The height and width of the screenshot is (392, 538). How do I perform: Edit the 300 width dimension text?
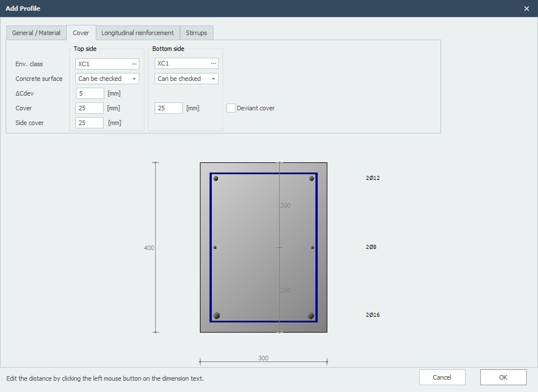[263, 358]
